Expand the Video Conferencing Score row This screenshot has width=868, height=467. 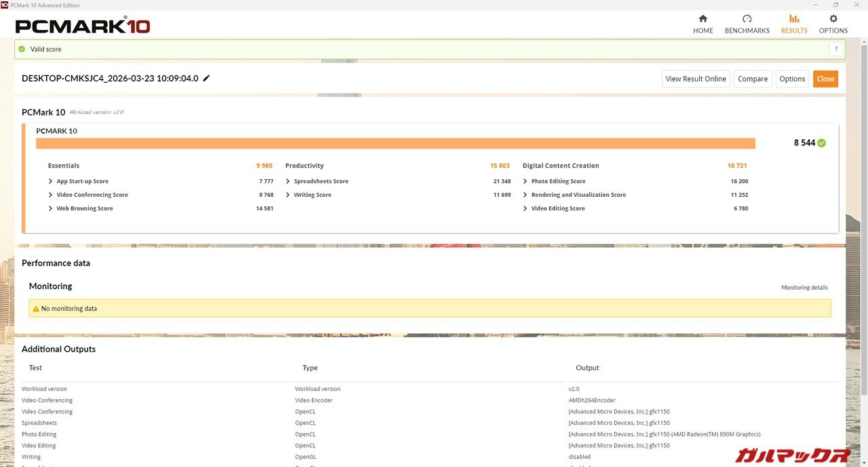tap(51, 195)
